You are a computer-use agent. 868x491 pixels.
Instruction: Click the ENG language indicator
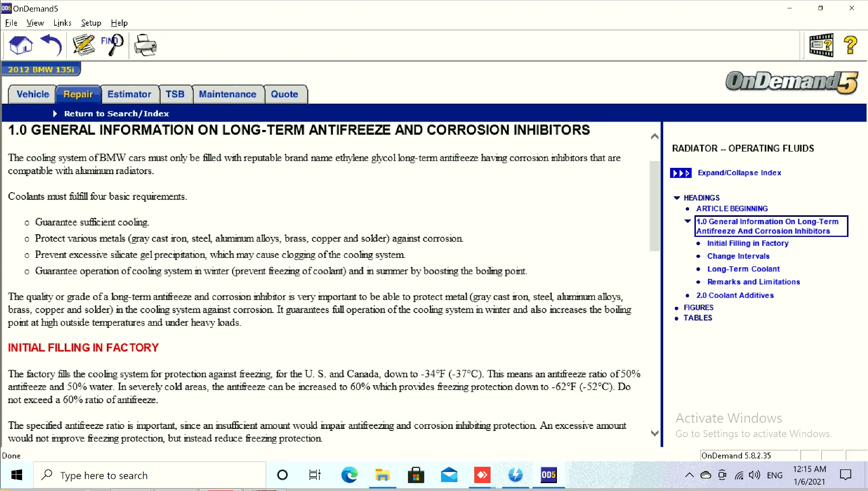point(775,475)
